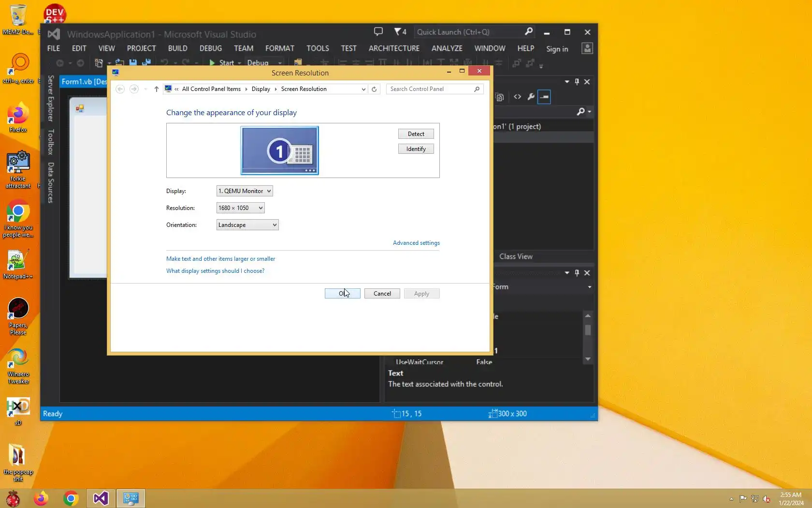Viewport: 812px width, 508px height.
Task: Click the Display breadcrumb in address bar
Action: [x=261, y=89]
